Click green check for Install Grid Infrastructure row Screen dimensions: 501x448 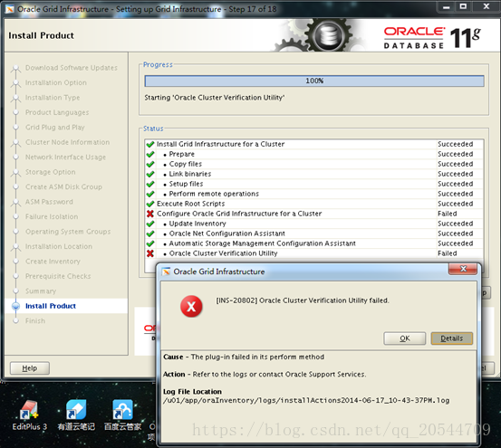150,144
